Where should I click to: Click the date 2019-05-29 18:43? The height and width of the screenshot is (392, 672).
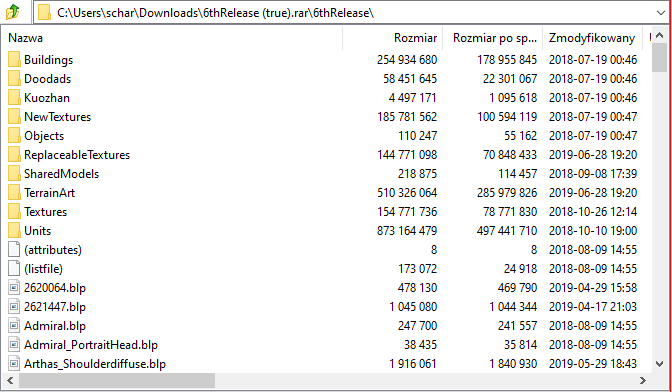593,364
